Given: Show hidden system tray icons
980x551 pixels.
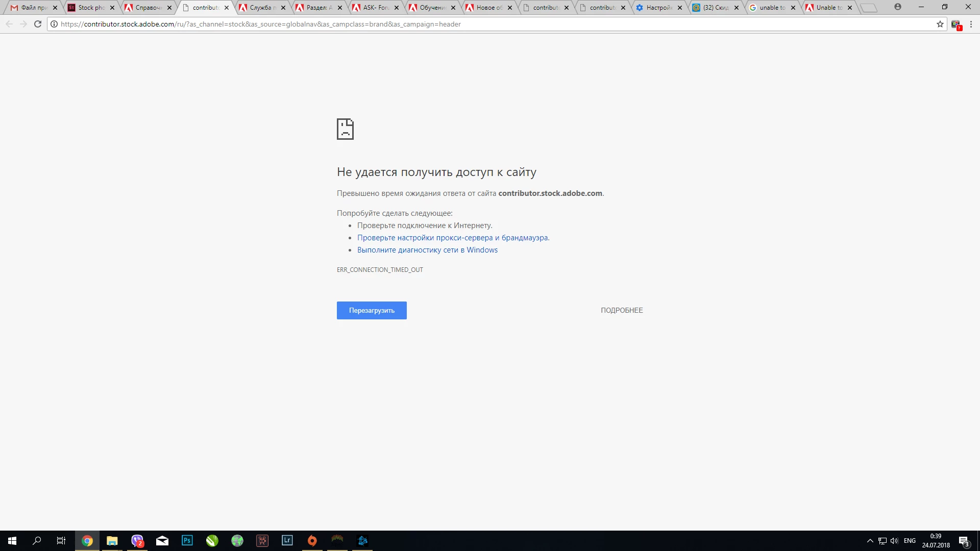Looking at the screenshot, I should tap(870, 541).
